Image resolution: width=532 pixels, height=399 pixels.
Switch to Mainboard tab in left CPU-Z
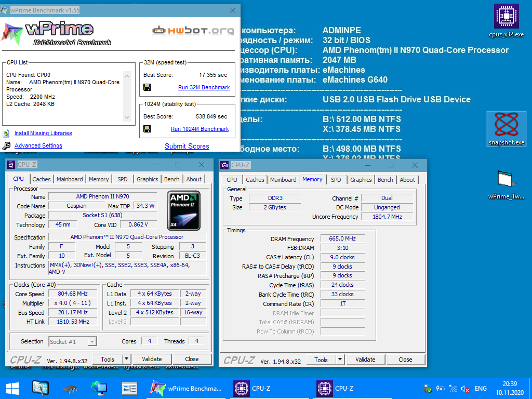[x=70, y=179]
